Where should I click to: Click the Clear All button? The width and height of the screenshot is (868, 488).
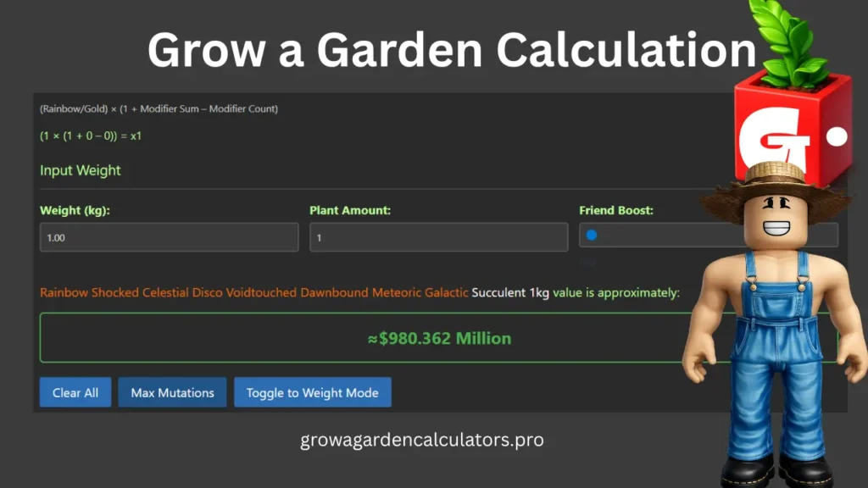pos(75,392)
